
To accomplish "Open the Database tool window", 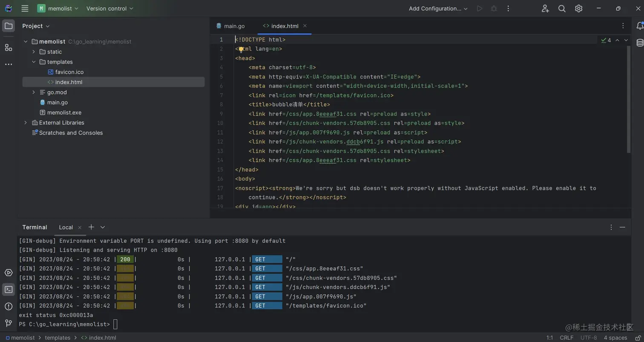I will point(640,43).
